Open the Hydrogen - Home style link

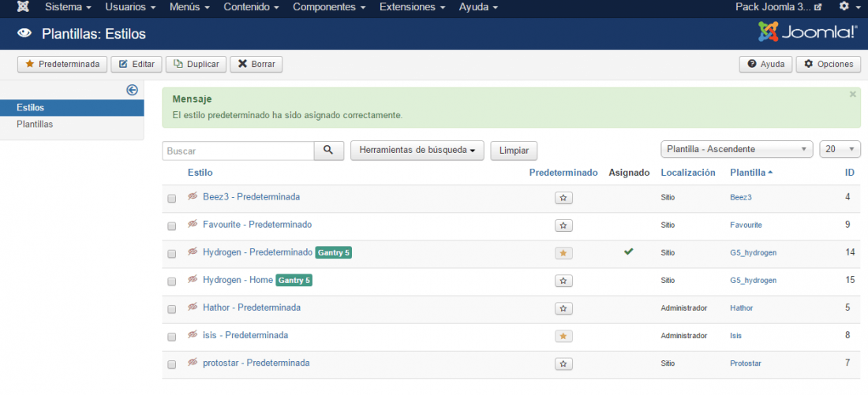pos(238,281)
